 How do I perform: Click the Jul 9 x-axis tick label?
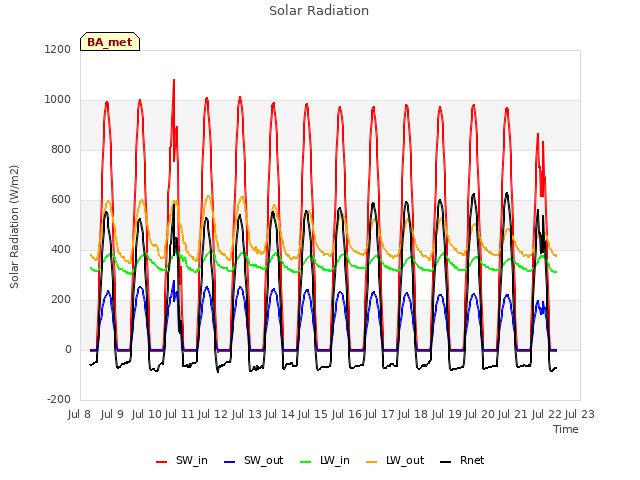[112, 414]
